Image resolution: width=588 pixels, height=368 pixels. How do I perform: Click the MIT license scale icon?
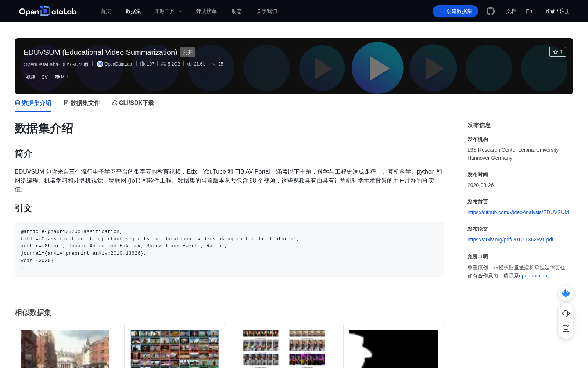coord(57,77)
